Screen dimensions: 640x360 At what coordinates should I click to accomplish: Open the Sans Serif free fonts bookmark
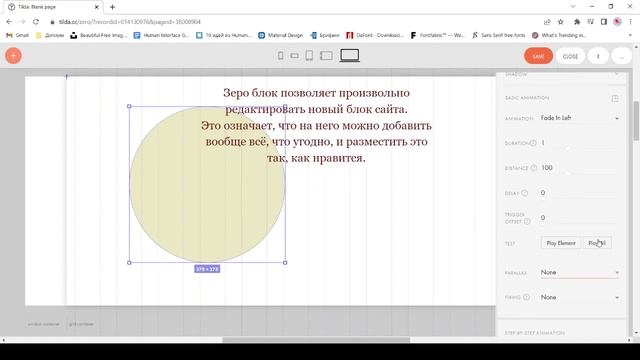click(499, 35)
